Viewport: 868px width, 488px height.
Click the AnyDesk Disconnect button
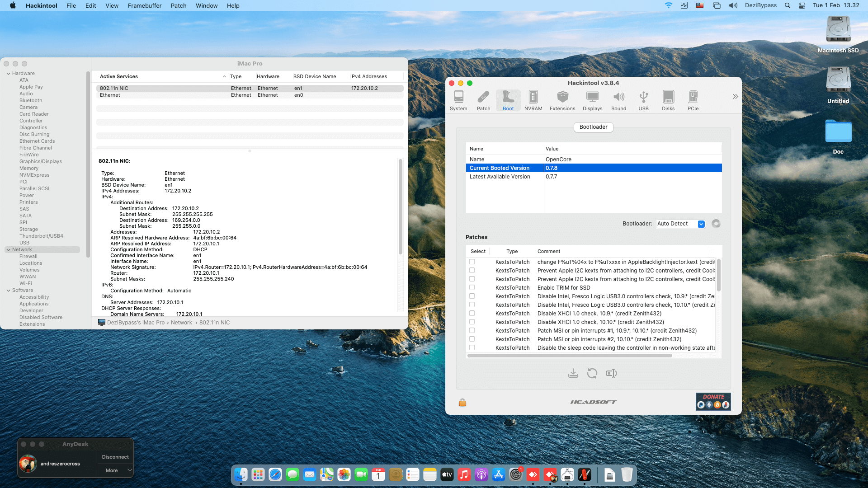coord(115,457)
